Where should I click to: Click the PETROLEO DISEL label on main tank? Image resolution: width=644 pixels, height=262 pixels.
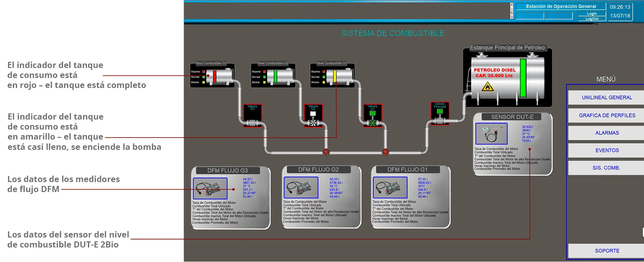tap(495, 70)
